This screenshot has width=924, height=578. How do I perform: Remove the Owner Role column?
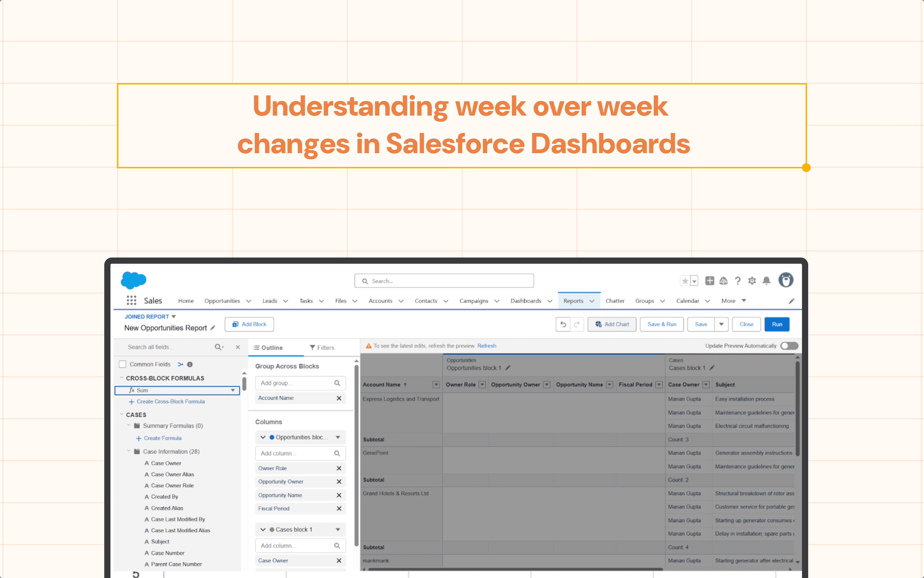coord(339,468)
